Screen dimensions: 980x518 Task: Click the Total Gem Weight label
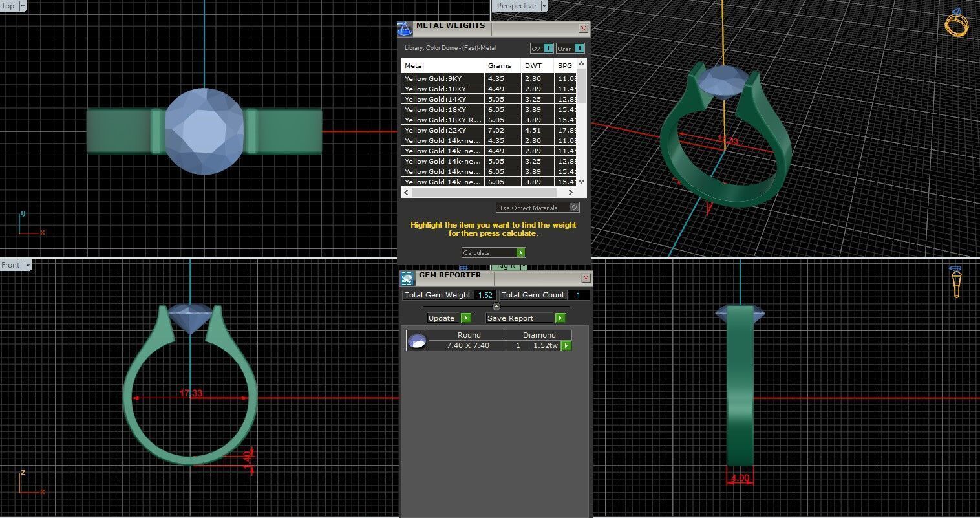[438, 295]
